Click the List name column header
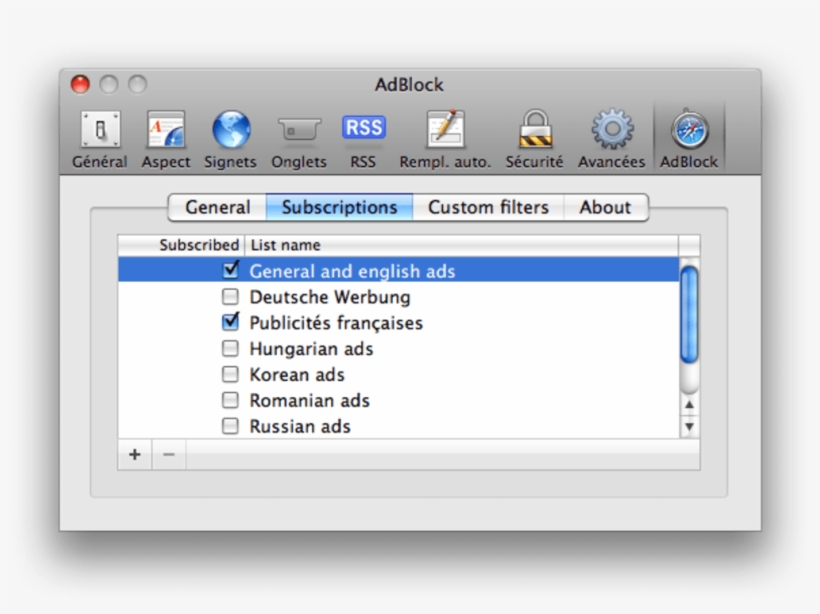The image size is (820, 614). click(x=285, y=244)
